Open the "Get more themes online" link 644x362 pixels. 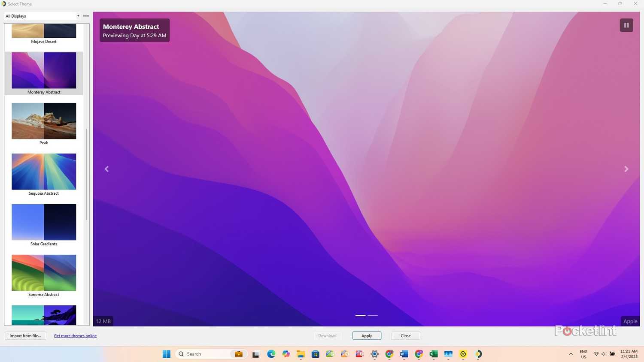point(75,336)
